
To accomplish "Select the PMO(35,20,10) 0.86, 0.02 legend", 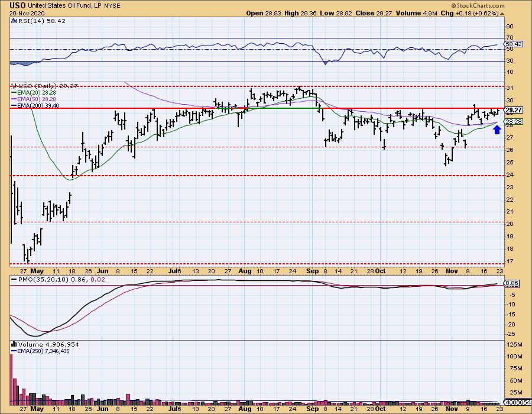I will pyautogui.click(x=58, y=279).
